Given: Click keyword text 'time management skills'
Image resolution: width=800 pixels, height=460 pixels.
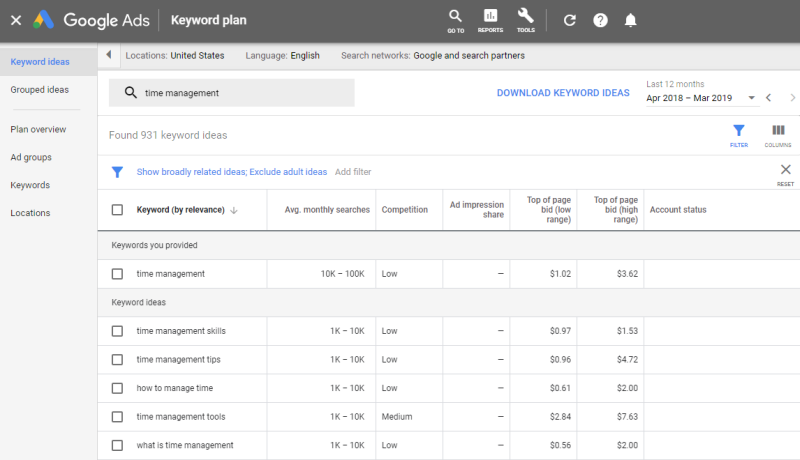Looking at the screenshot, I should pos(181,331).
